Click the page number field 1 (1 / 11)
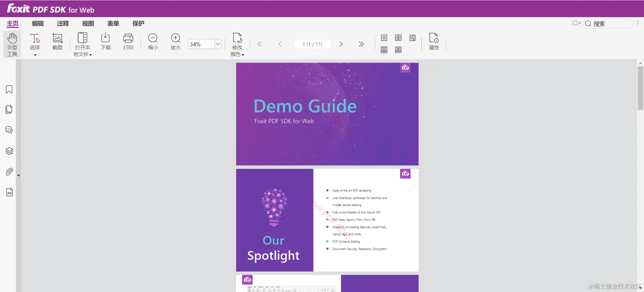This screenshot has height=292, width=644. pos(312,44)
